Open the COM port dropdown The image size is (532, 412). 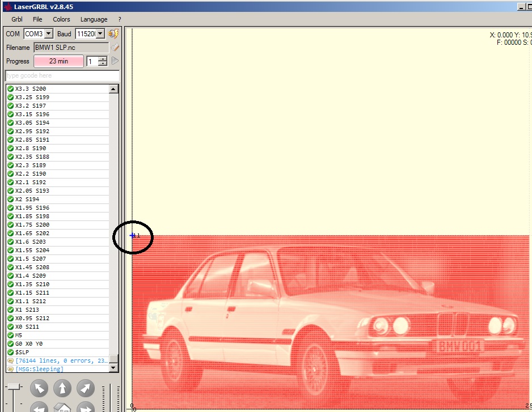48,34
